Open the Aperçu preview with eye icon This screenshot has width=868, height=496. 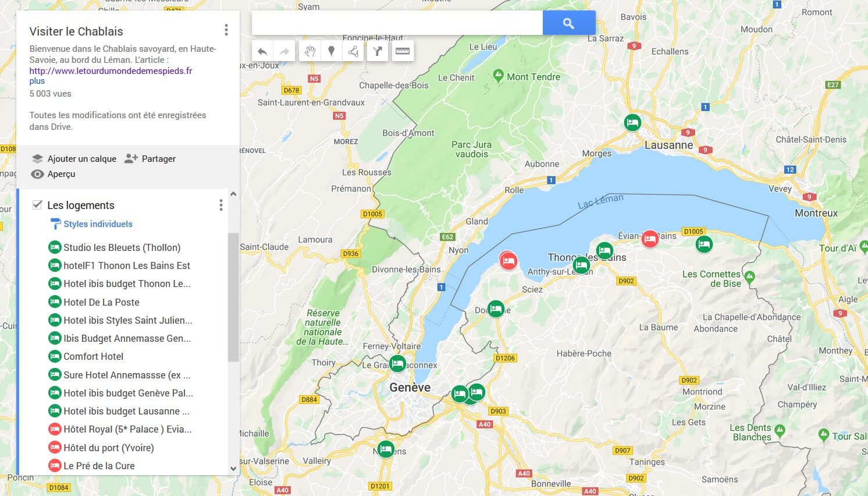point(54,174)
